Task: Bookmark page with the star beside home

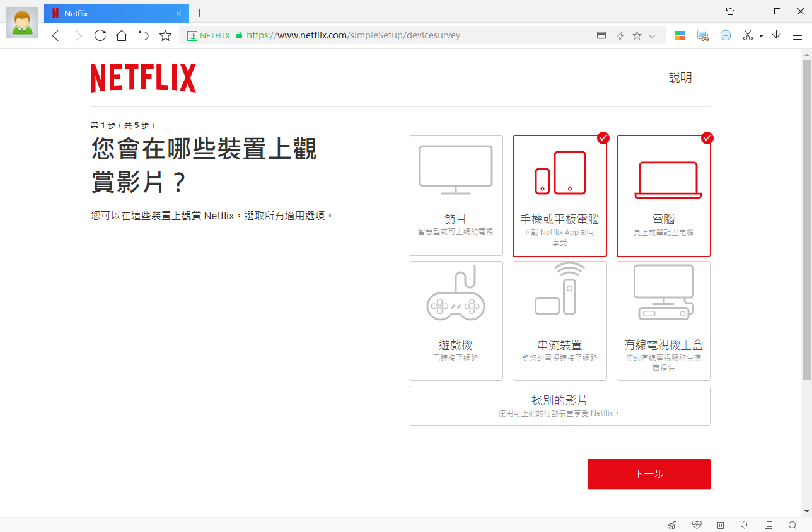Action: point(166,35)
